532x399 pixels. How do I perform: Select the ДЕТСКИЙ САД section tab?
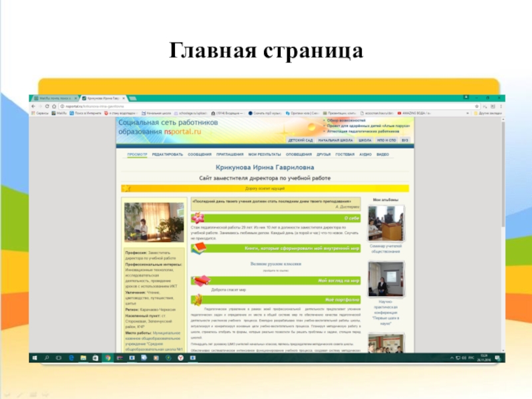[x=301, y=140]
